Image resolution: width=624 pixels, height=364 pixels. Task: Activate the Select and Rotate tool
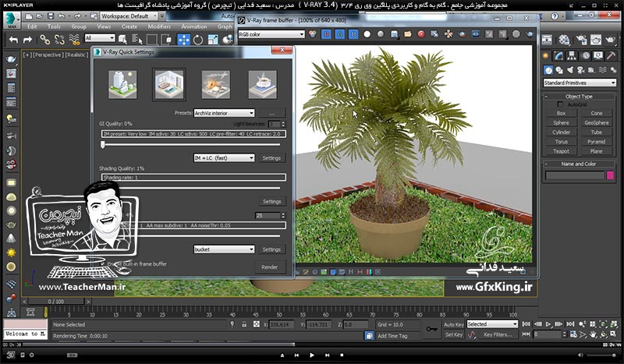click(198, 40)
